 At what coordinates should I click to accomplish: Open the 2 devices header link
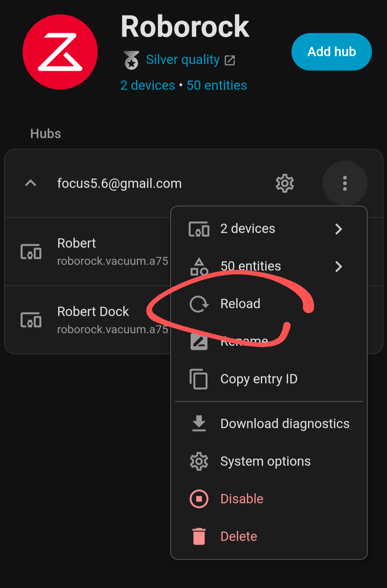pos(148,86)
